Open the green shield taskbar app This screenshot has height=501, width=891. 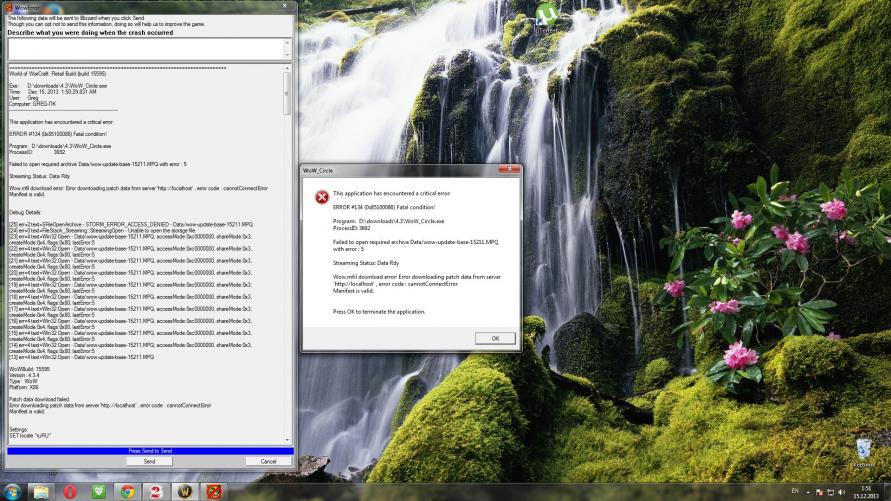click(99, 492)
